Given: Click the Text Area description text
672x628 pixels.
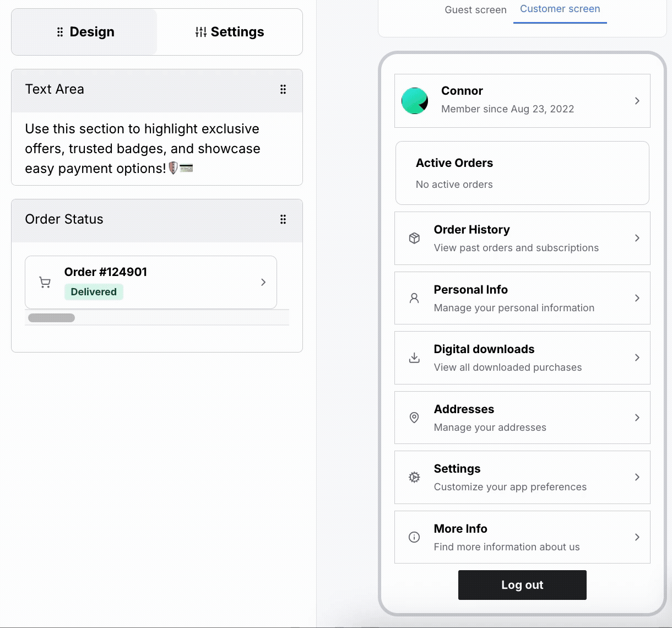Looking at the screenshot, I should (142, 149).
